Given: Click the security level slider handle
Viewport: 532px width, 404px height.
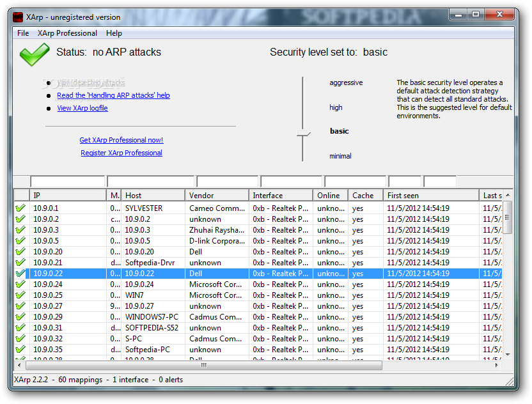Looking at the screenshot, I should pos(303,132).
